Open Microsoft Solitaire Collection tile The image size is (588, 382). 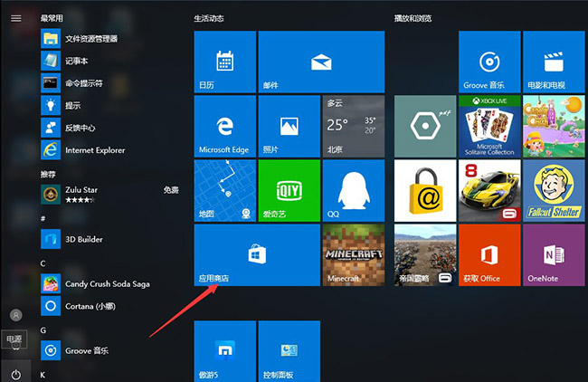tap(489, 126)
